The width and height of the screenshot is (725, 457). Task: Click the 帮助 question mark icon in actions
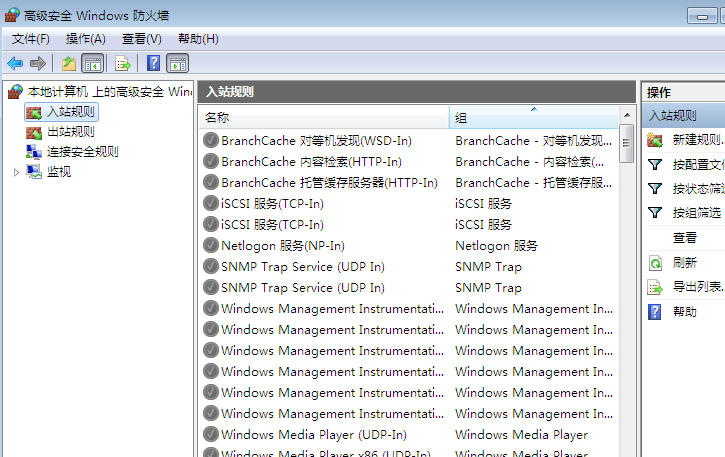pyautogui.click(x=655, y=312)
